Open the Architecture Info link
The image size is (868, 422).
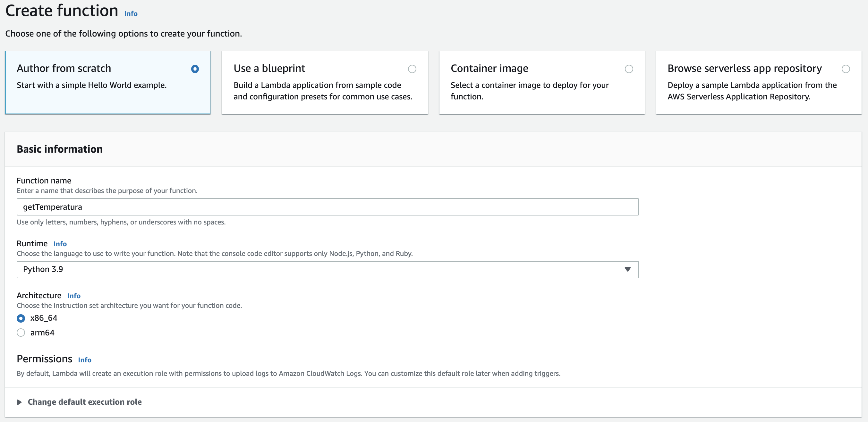point(74,296)
